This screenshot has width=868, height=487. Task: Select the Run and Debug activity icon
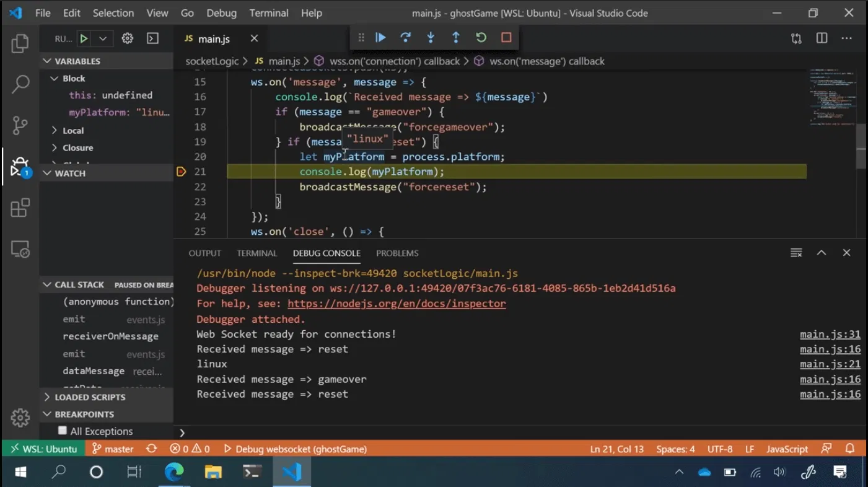[x=19, y=166]
